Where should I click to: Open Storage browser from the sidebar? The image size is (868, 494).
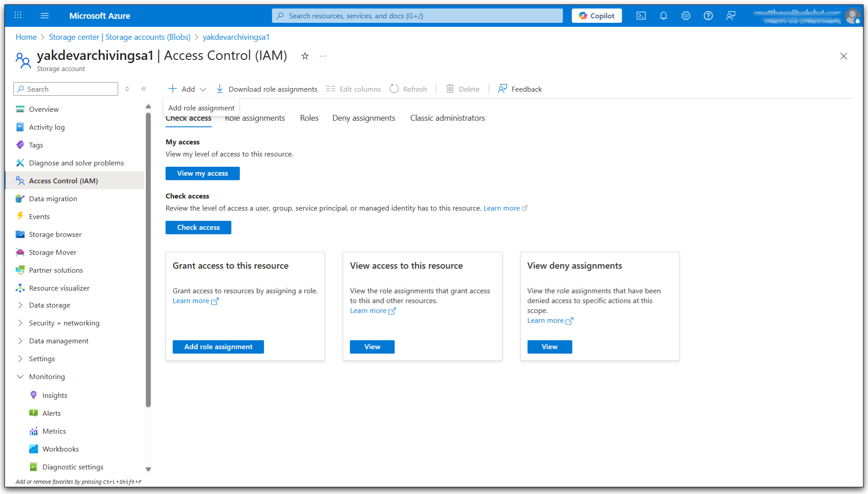(x=55, y=235)
